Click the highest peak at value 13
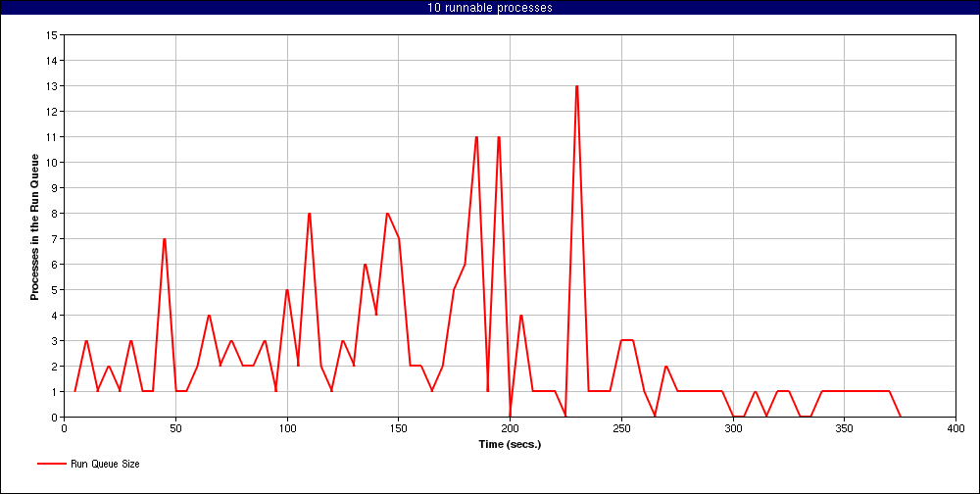 click(x=577, y=86)
